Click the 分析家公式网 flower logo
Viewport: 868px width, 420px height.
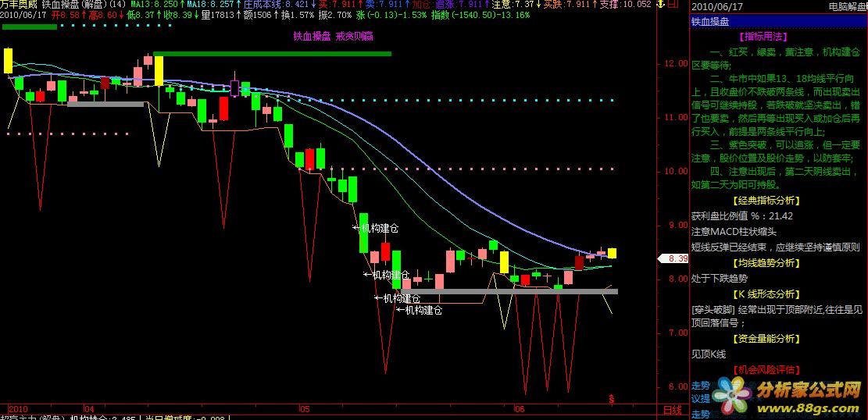pyautogui.click(x=730, y=393)
